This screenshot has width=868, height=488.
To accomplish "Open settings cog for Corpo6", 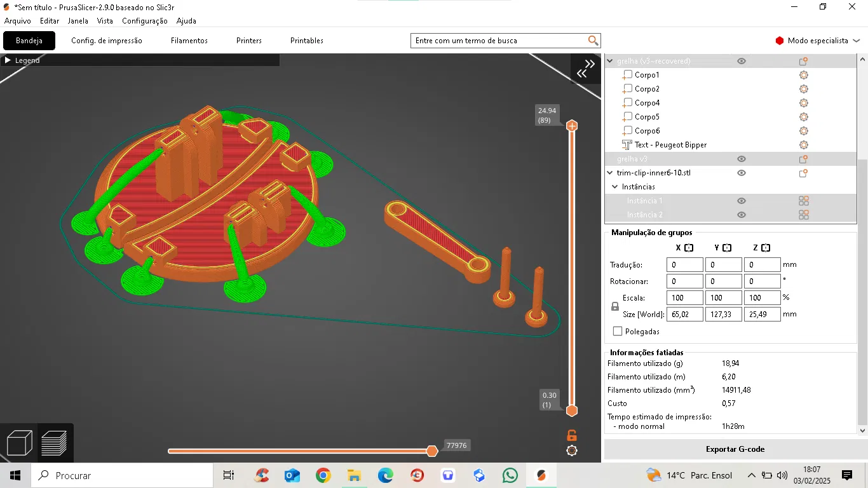I will point(803,131).
